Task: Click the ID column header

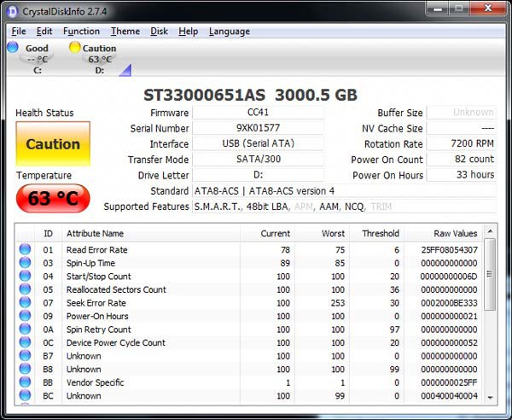Action: tap(48, 234)
